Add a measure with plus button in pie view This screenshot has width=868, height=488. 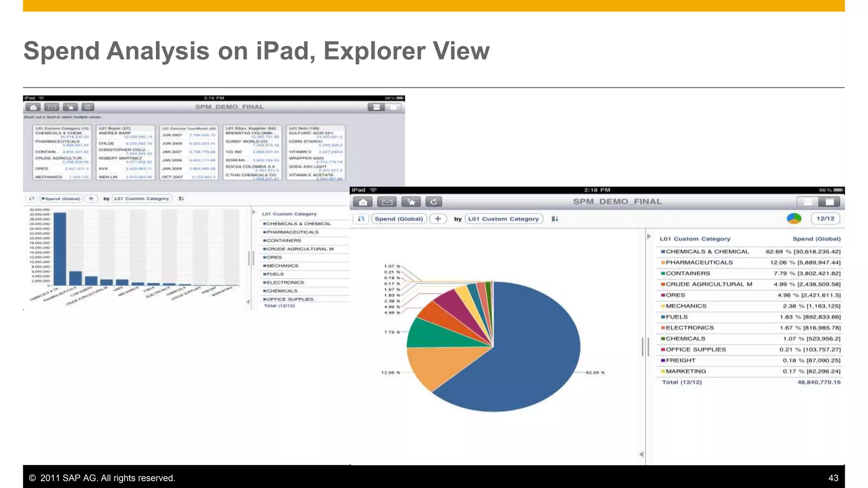click(x=438, y=219)
